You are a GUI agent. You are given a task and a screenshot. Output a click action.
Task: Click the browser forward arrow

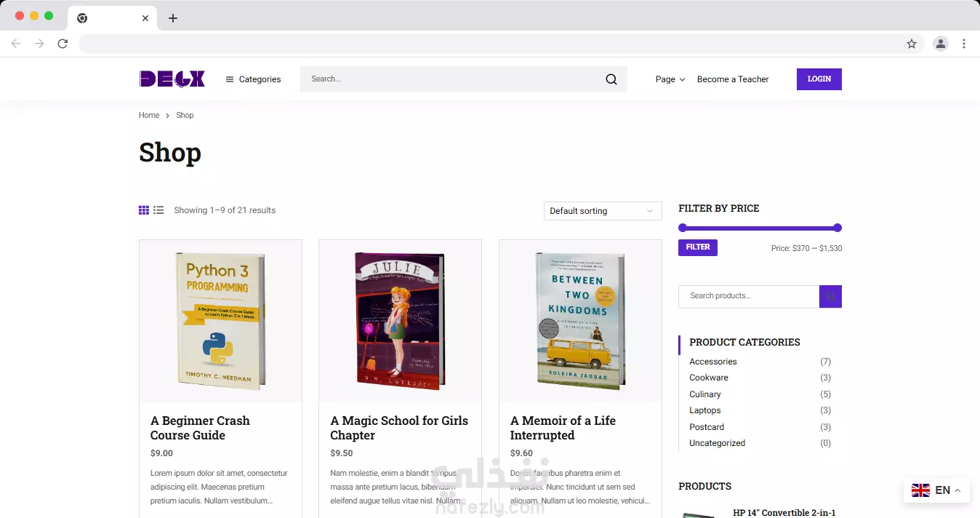coord(39,44)
